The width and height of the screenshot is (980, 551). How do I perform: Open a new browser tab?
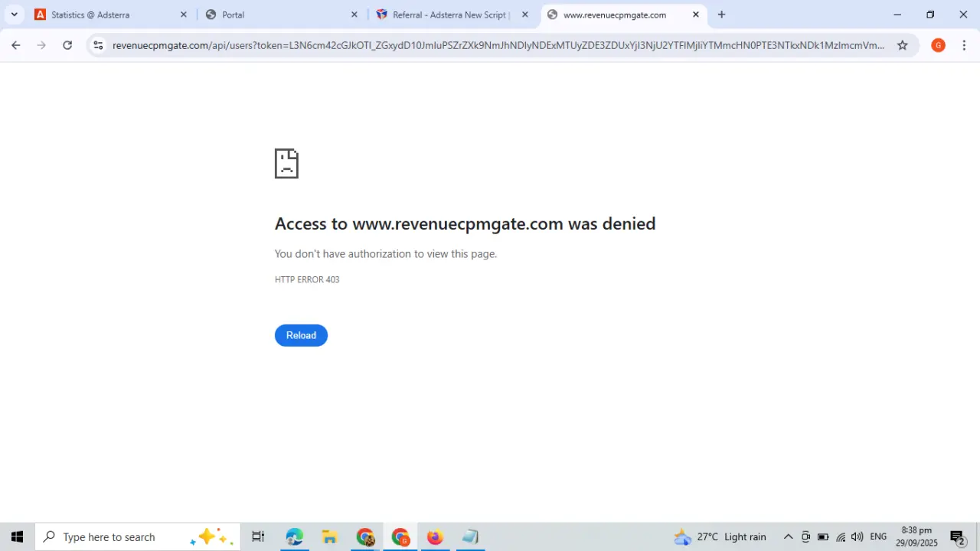pyautogui.click(x=721, y=15)
